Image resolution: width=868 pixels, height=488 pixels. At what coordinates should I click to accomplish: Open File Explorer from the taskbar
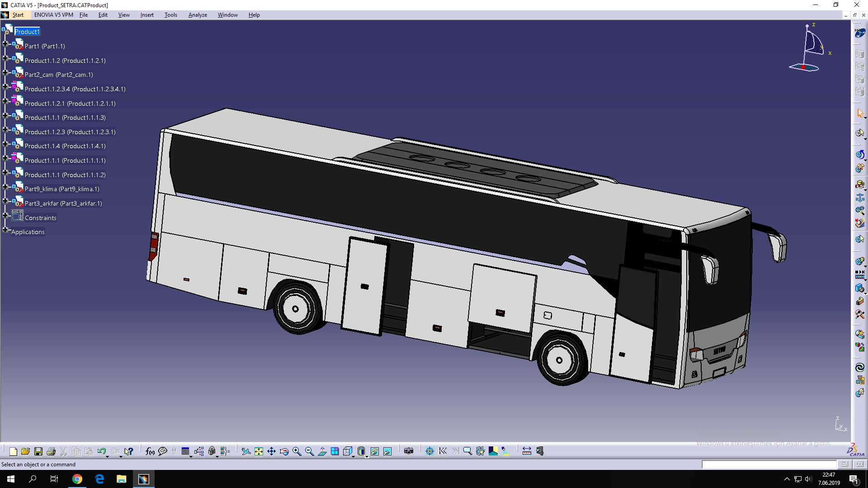[x=121, y=479]
